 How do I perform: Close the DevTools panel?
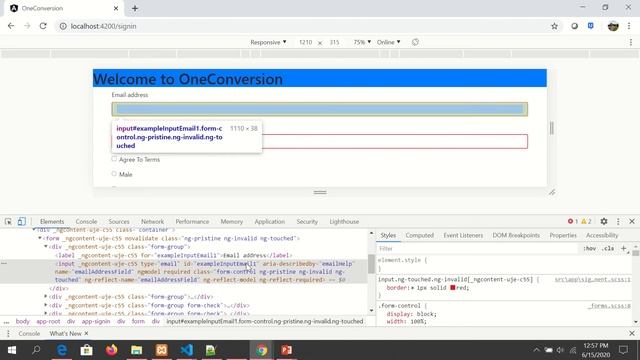[x=632, y=221]
